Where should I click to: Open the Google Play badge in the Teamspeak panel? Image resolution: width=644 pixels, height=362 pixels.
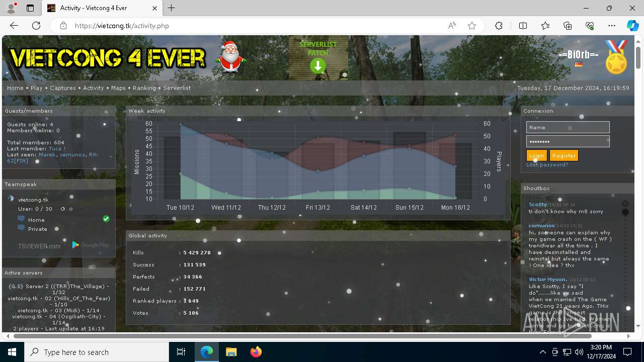pos(91,245)
